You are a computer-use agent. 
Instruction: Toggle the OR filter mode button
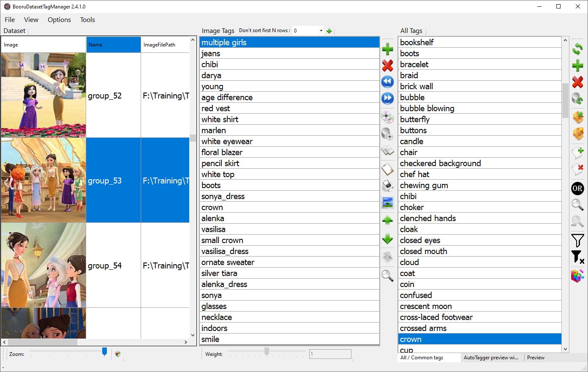(x=577, y=188)
